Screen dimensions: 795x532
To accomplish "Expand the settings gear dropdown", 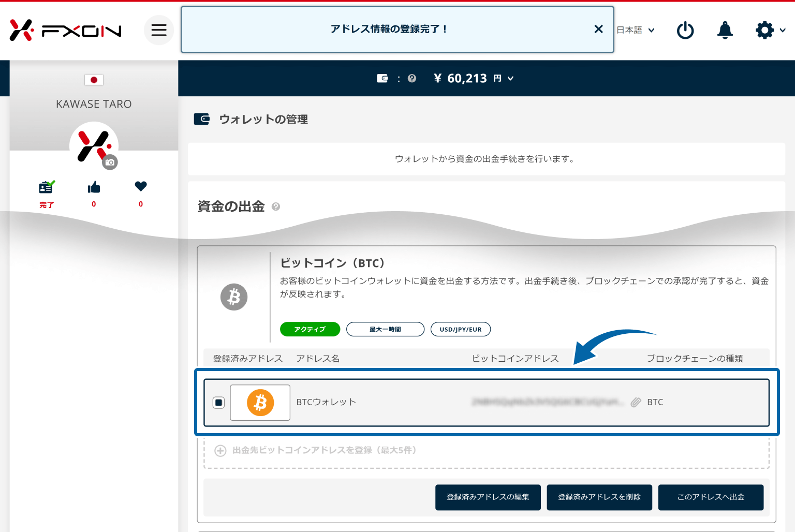I will tap(770, 30).
